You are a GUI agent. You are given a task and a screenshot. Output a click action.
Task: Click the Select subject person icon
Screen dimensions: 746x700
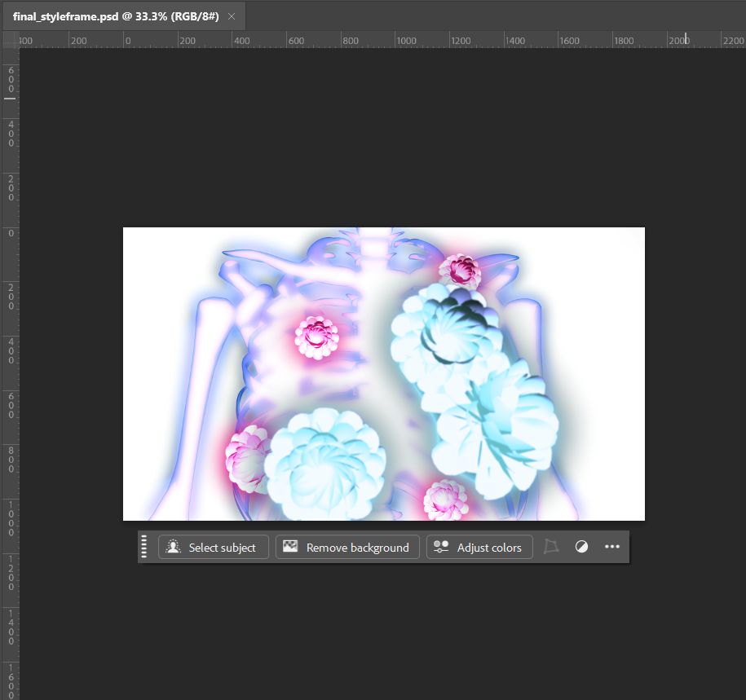click(x=173, y=548)
